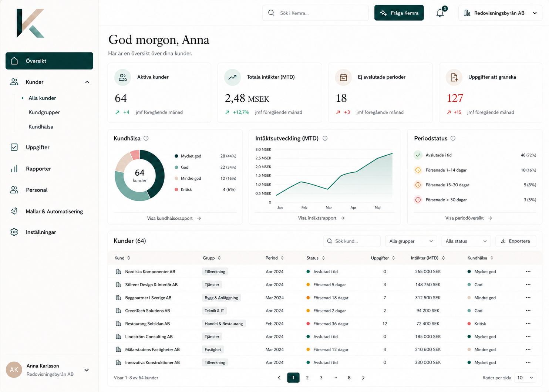549x392 pixels.
Task: Open row actions for Innovativa Konstruktioner AB
Action: click(528, 362)
